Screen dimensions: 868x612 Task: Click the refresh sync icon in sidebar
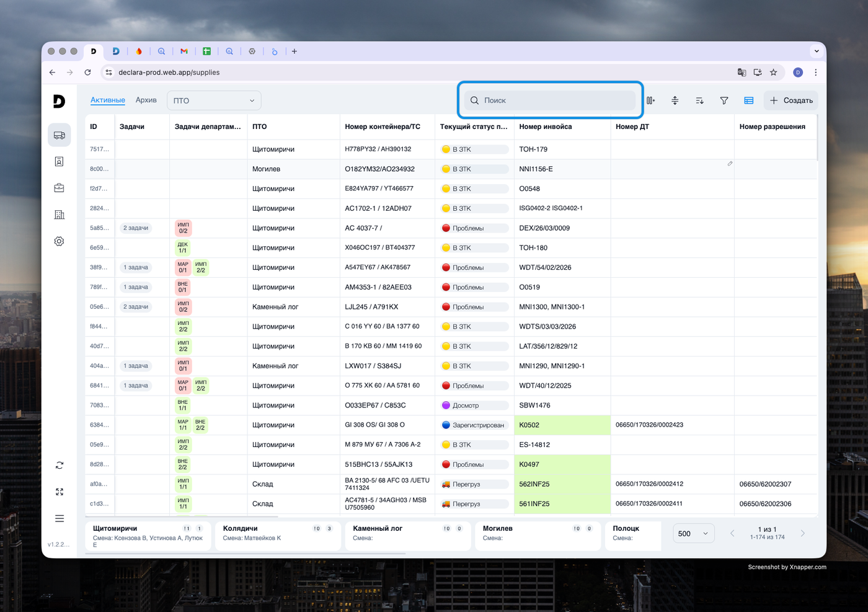tap(60, 465)
